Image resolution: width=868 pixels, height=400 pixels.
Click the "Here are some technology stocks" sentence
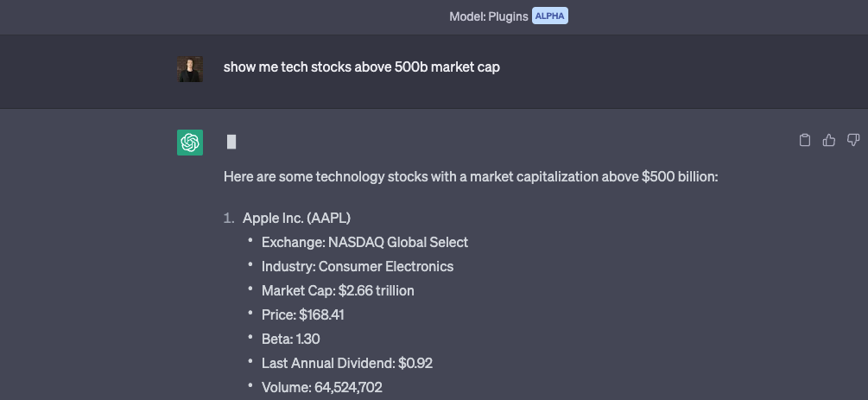(x=471, y=176)
